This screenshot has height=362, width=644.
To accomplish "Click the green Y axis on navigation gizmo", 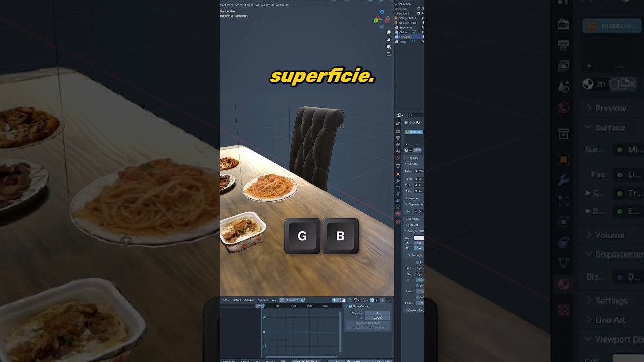I will pos(376,20).
